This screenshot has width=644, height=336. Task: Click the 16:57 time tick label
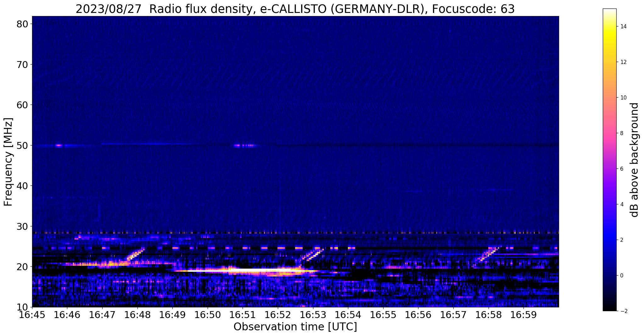[x=453, y=315]
